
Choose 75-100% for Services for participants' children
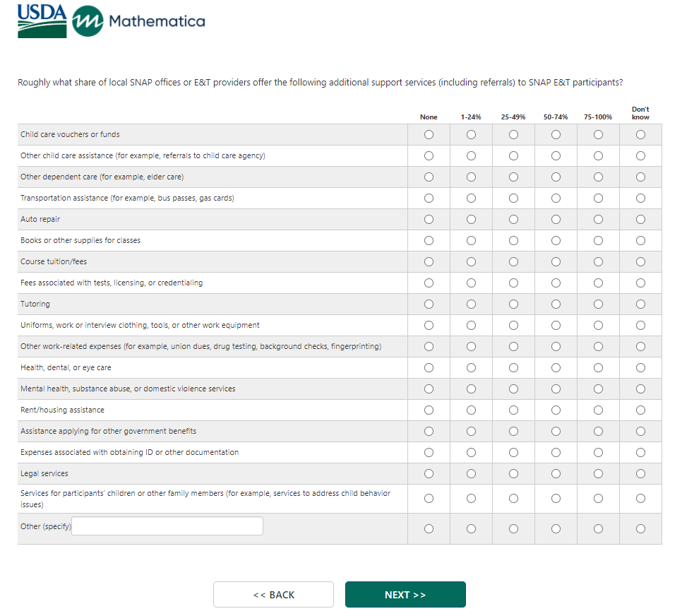tap(599, 499)
